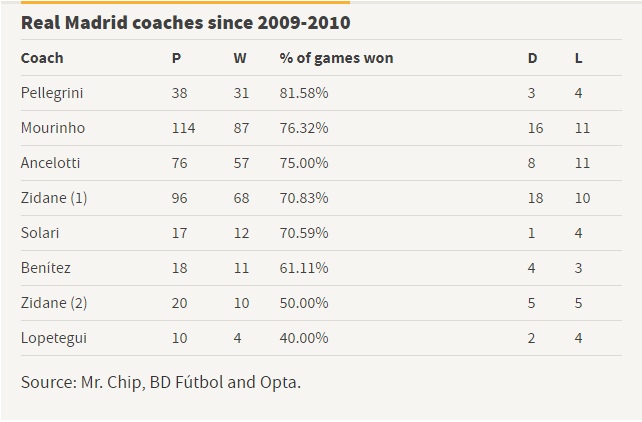Screen dimensions: 642x422
Task: Click the 'P' column header
Action: 177,58
